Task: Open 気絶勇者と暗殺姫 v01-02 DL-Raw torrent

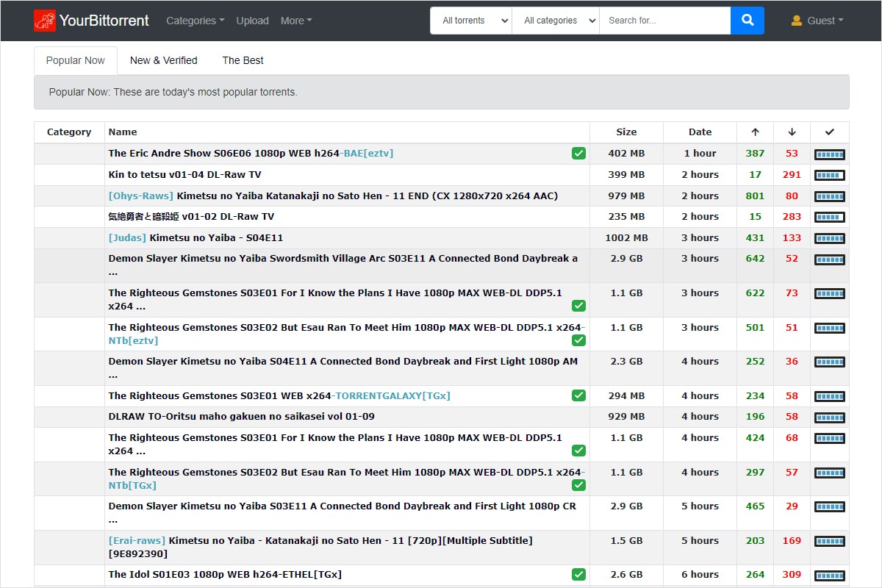Action: click(x=191, y=216)
